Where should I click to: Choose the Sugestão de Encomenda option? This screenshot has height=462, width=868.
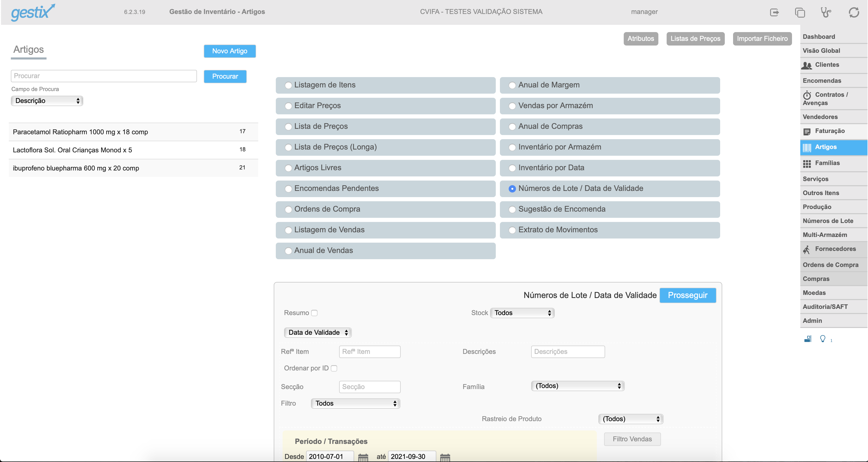tap(512, 210)
